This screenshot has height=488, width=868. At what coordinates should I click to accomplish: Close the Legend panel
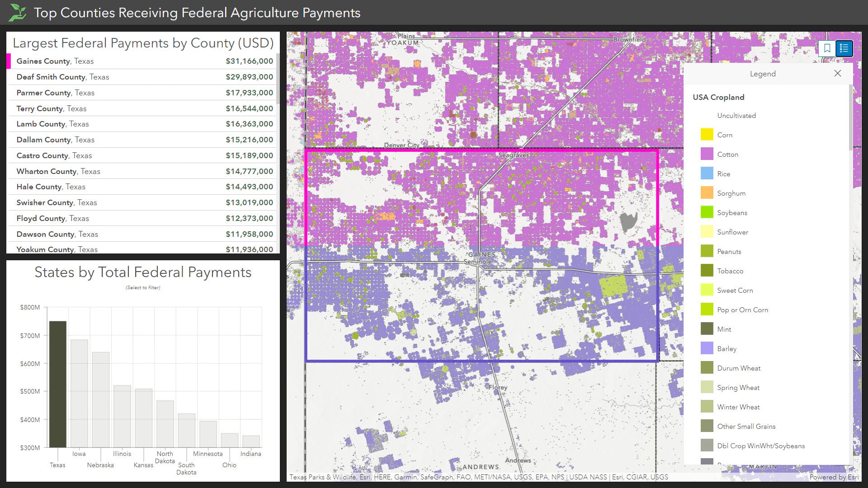click(x=837, y=73)
